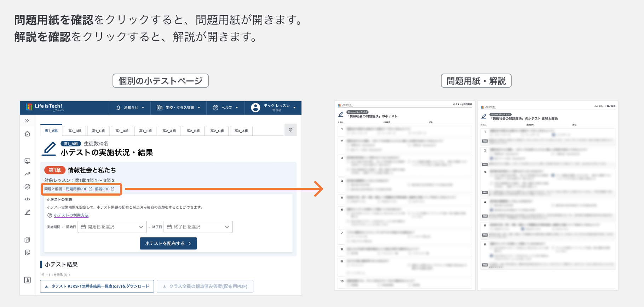Open the 正解と解説 page thumbnail
644x307 pixels.
[548, 196]
